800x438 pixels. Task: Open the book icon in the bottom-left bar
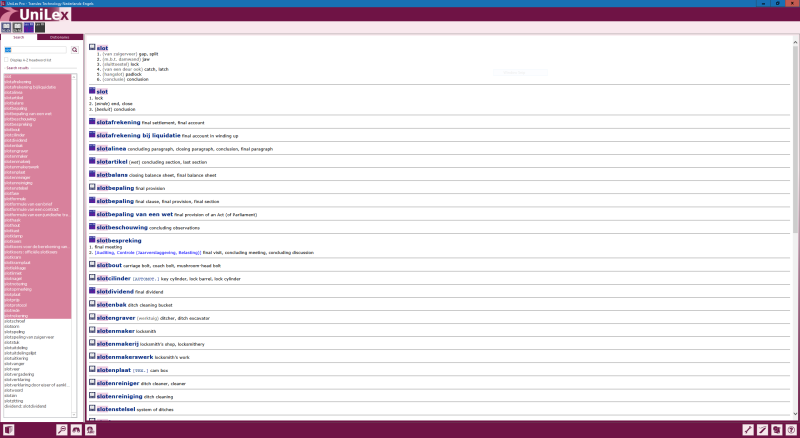click(x=8, y=430)
